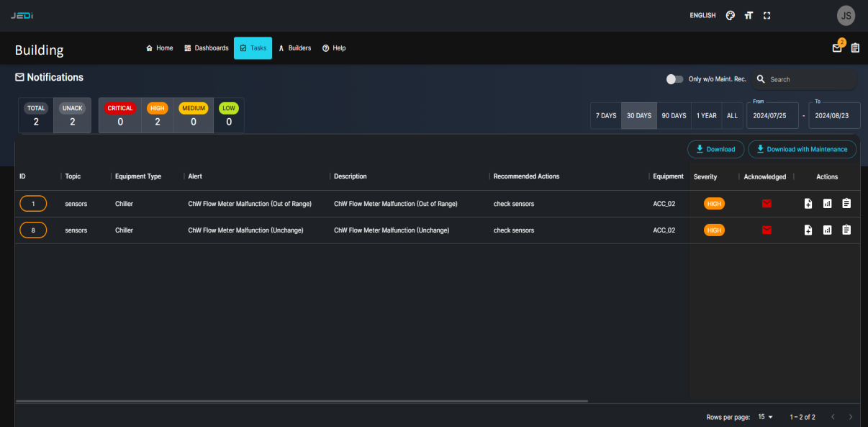This screenshot has height=427, width=868.
Task: Click ACC_02 equipment in row ID 1
Action: pos(664,204)
